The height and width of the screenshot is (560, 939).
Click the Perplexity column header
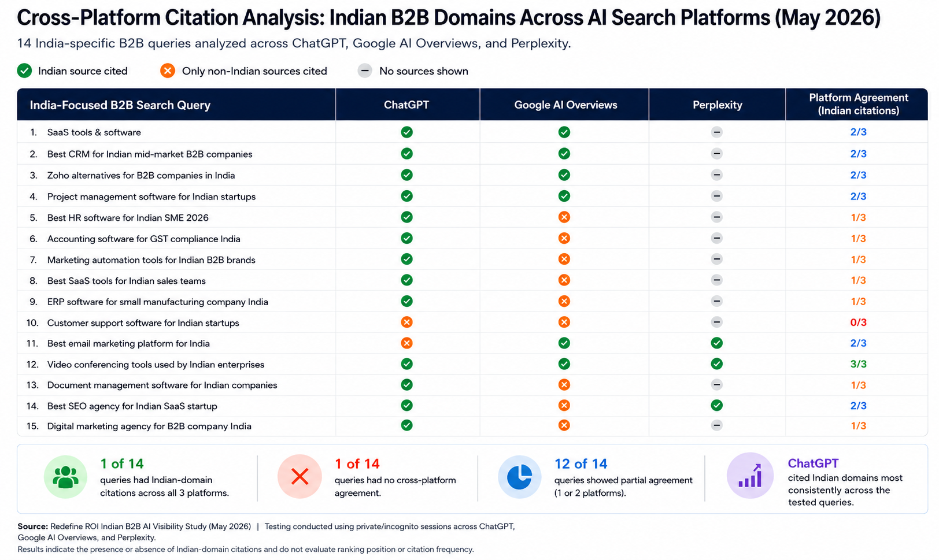click(x=717, y=105)
